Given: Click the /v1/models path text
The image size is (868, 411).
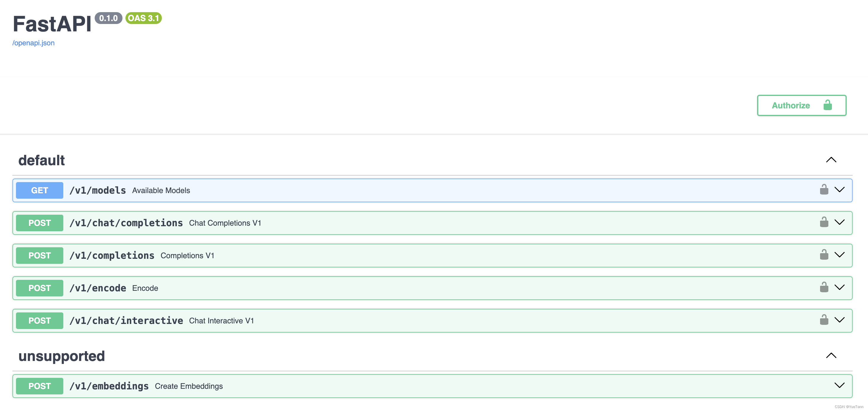Looking at the screenshot, I should coord(98,190).
